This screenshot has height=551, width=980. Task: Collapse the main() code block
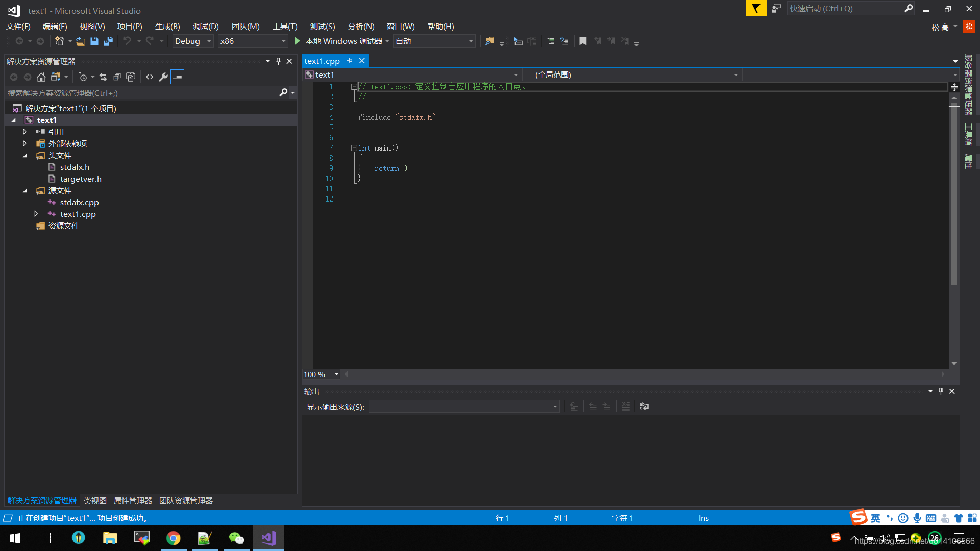coord(354,148)
